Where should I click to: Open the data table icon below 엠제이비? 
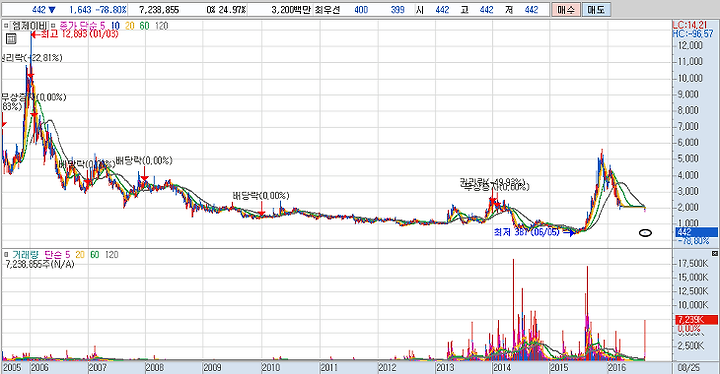click(11, 39)
